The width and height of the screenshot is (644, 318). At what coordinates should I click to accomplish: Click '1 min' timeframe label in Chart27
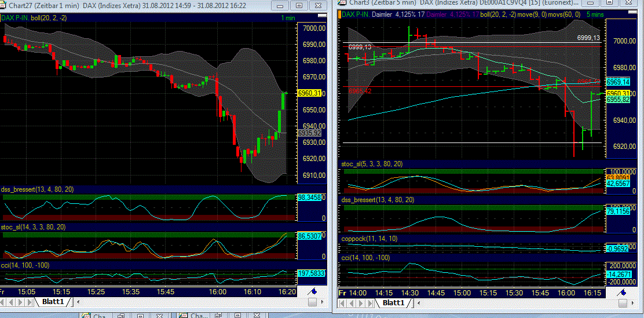tap(288, 18)
